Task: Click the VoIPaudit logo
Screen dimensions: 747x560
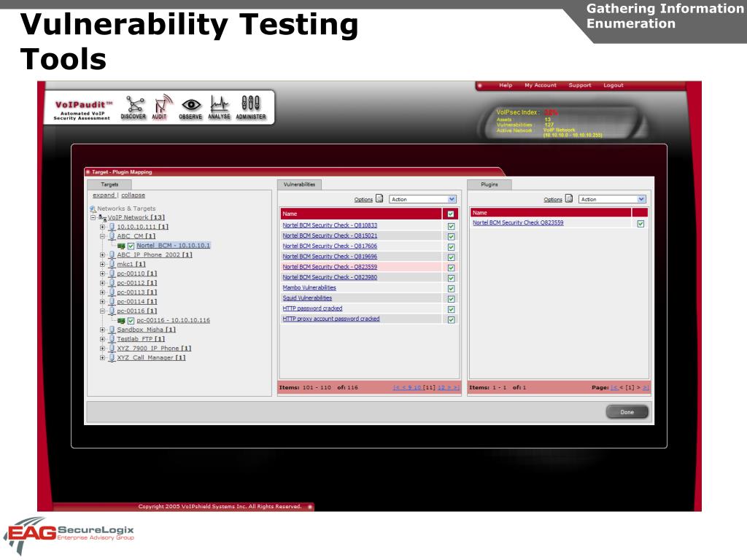Action: pos(82,109)
